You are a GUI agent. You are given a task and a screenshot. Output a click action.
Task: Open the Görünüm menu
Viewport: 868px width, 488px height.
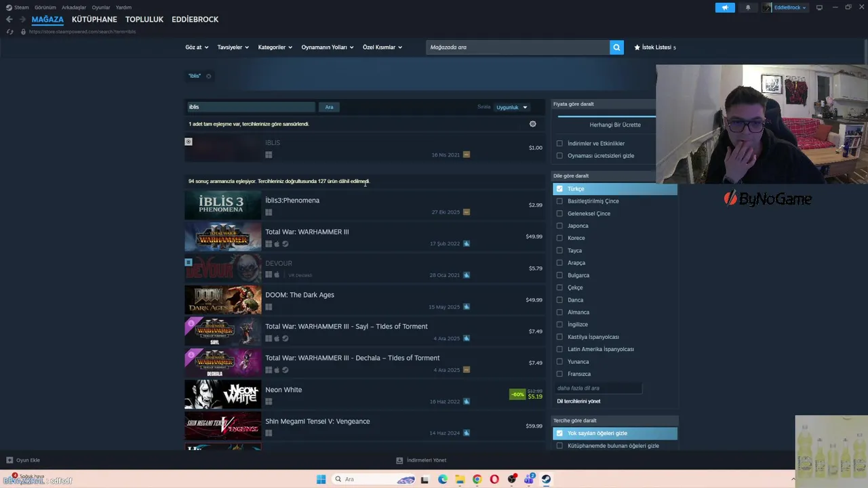pyautogui.click(x=45, y=7)
